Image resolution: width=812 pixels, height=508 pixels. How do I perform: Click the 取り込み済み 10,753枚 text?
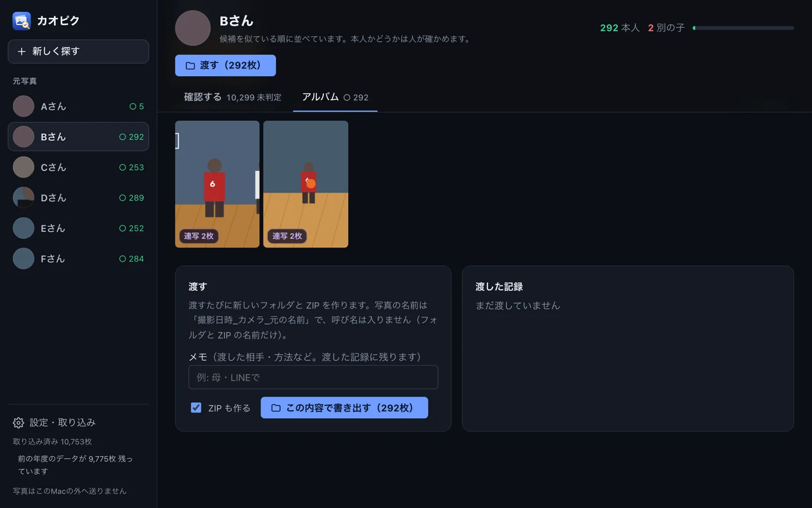[52, 441]
